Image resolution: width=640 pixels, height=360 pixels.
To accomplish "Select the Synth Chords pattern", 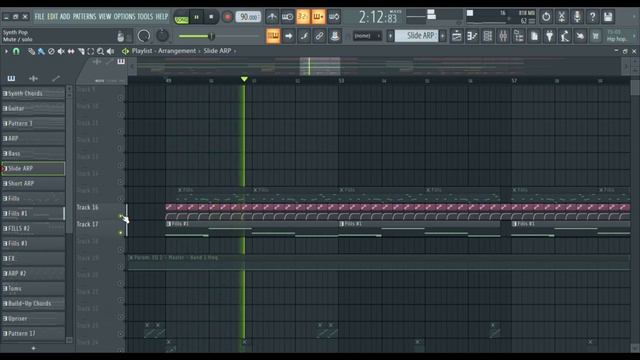I will pos(33,93).
